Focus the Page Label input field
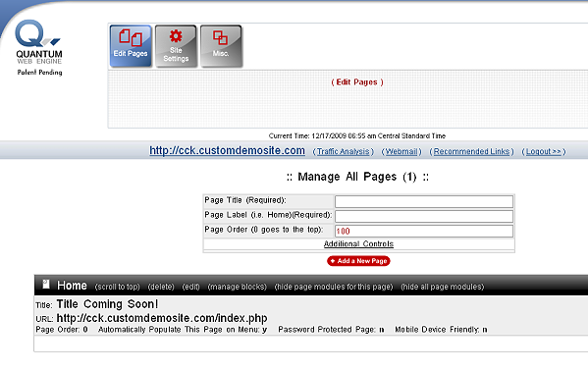 424,216
